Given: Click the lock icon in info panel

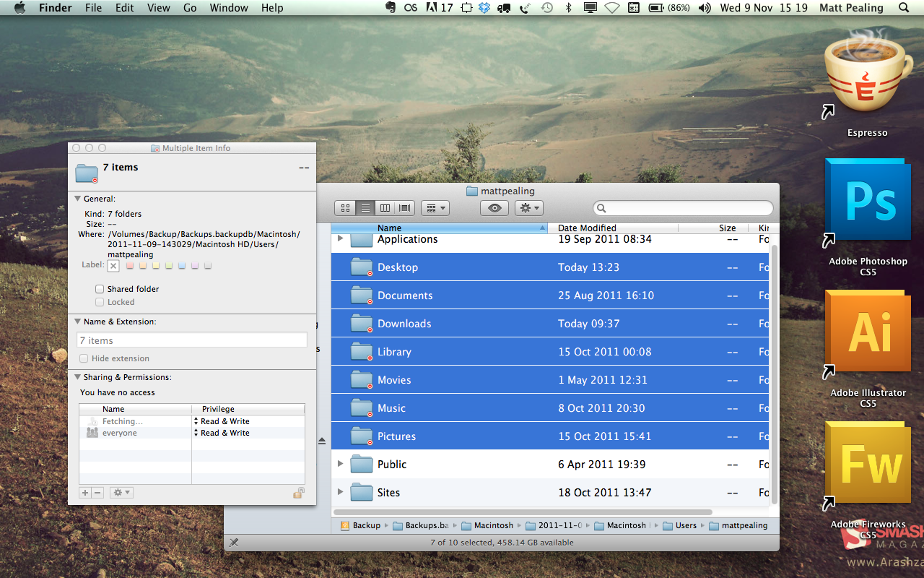Looking at the screenshot, I should [x=298, y=493].
